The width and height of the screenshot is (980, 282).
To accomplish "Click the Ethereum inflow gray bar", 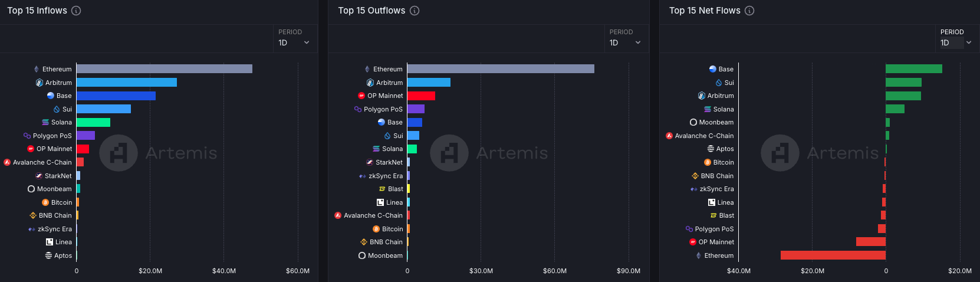I will [x=165, y=69].
